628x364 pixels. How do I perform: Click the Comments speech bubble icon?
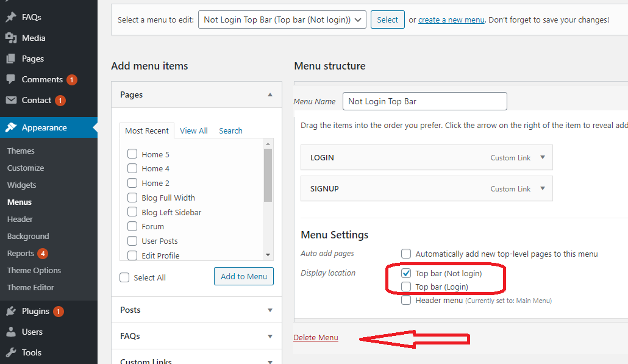click(11, 79)
